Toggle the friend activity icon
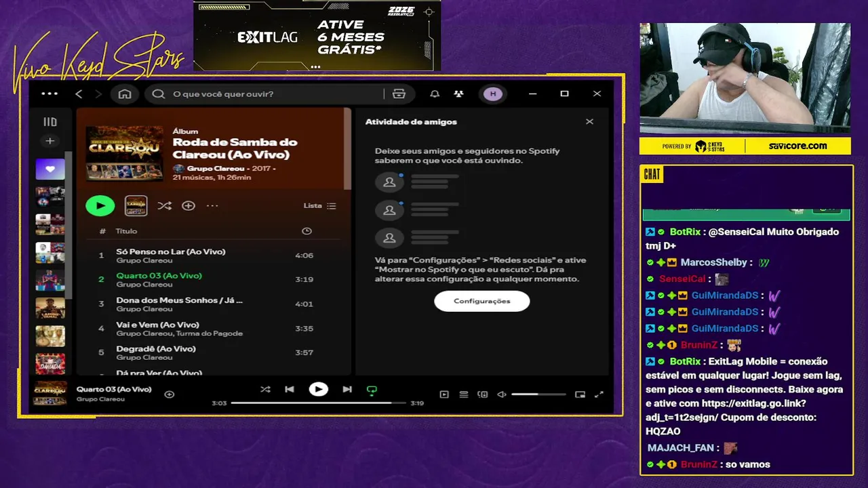 459,94
